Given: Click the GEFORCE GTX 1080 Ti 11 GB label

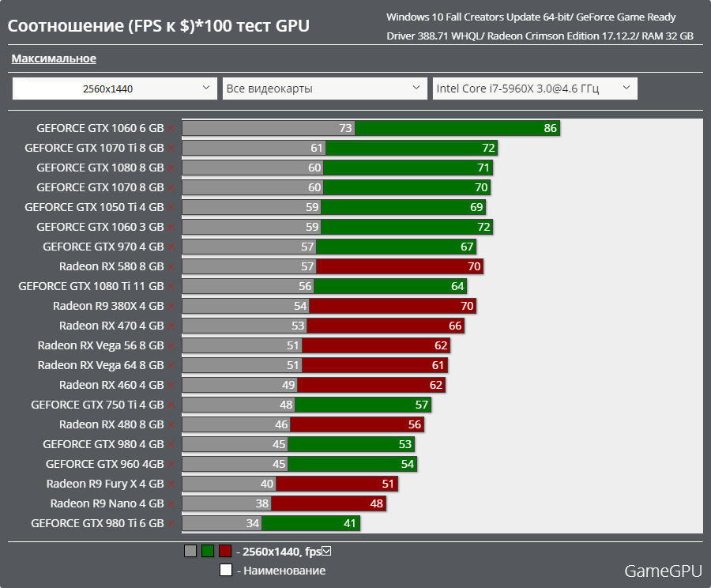Looking at the screenshot, I should (x=91, y=286).
